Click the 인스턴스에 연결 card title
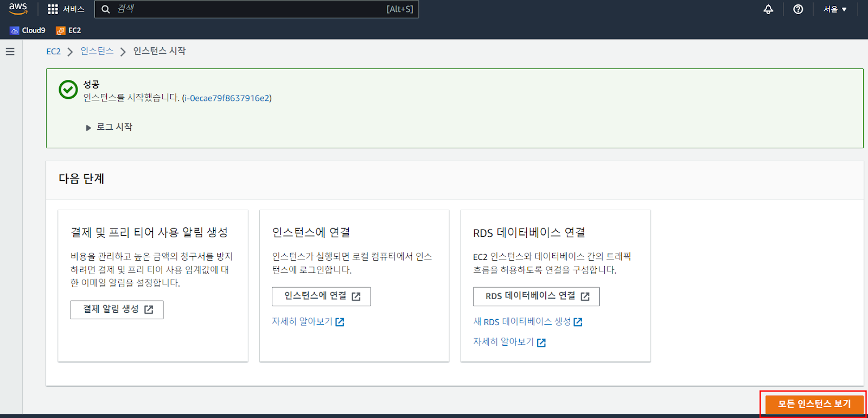 311,232
